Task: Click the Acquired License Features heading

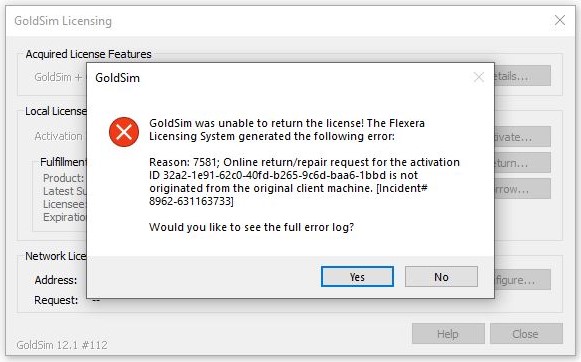Action: (x=89, y=54)
